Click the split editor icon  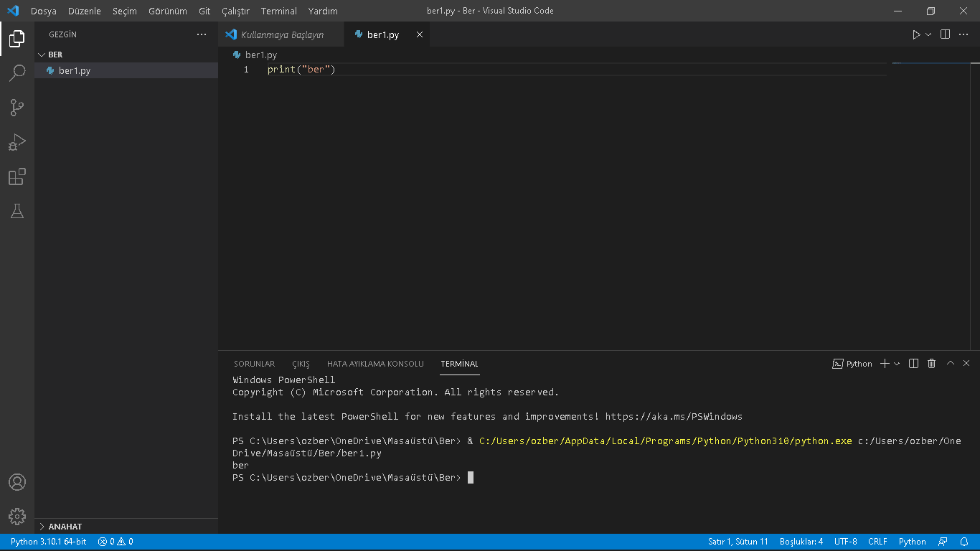coord(945,34)
